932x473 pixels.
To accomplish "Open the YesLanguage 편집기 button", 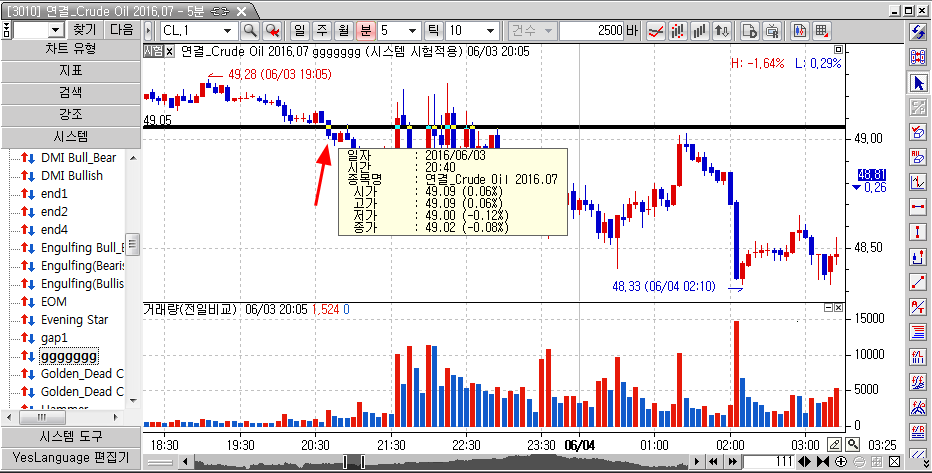I will [x=70, y=458].
